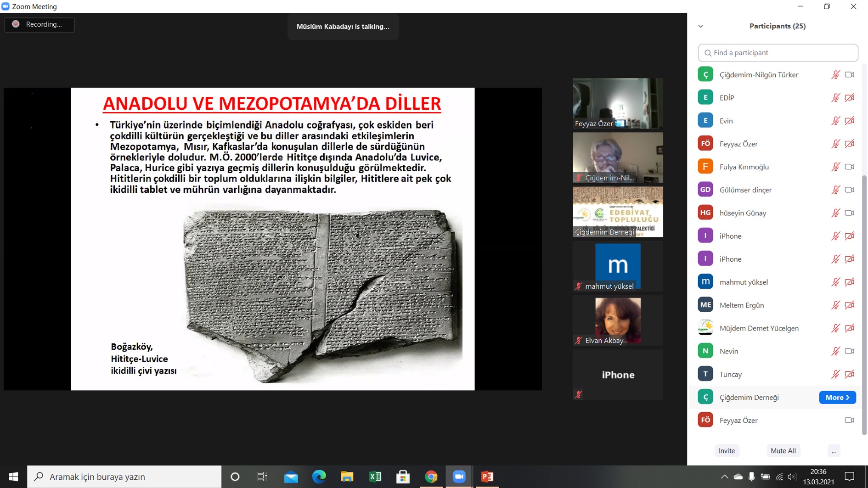Select Müjdem Demet Yücelgen in participant list
Image resolution: width=868 pixels, height=488 pixels.
759,328
